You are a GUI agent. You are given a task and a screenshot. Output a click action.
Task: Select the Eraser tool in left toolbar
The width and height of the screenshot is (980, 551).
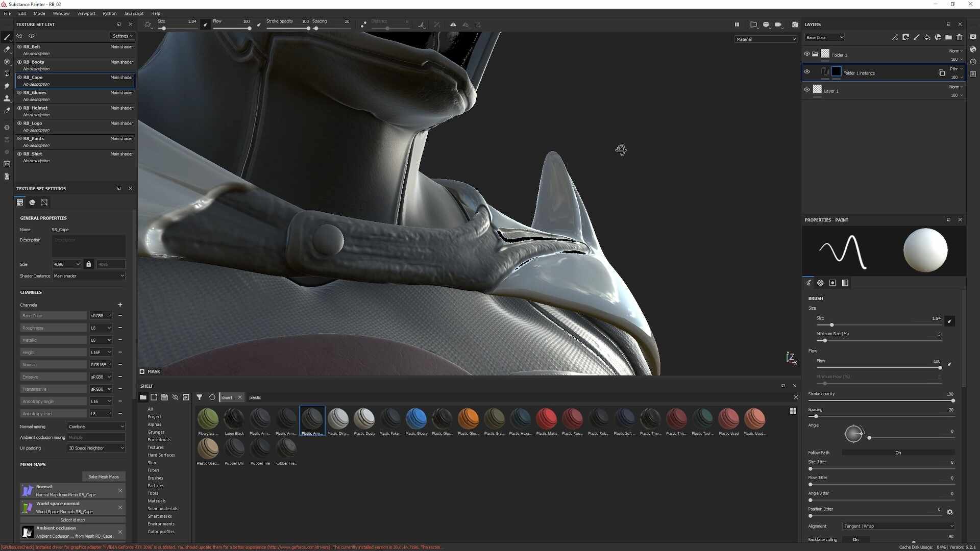(7, 49)
